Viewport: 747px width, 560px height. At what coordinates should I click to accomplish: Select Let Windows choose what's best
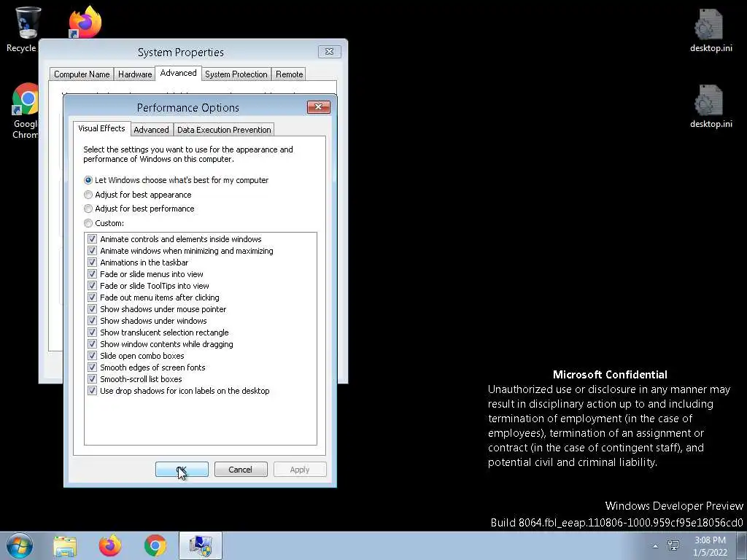[x=176, y=181]
